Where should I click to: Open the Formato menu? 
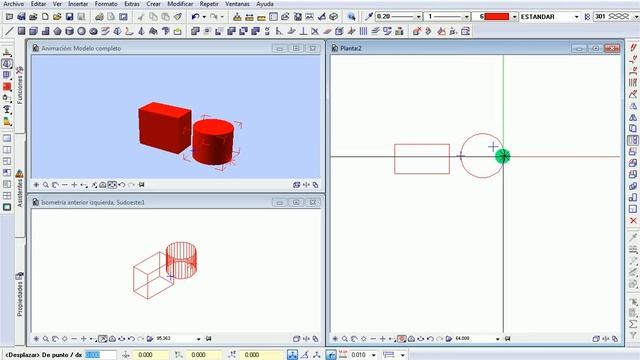coord(106,4)
